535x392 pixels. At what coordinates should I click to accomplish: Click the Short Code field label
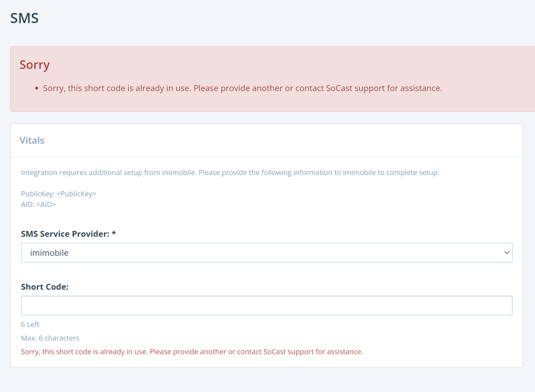(45, 287)
